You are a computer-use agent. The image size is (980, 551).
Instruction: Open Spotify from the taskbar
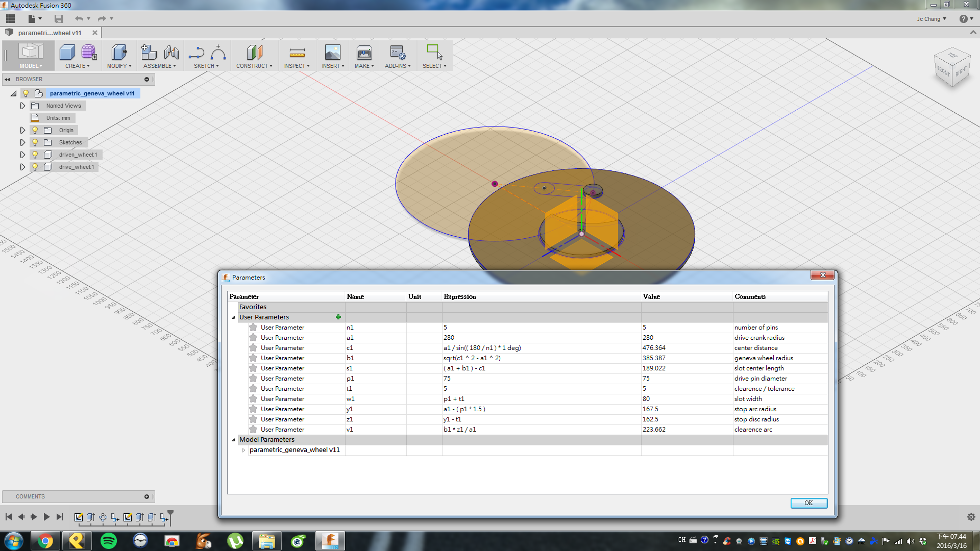pyautogui.click(x=109, y=540)
